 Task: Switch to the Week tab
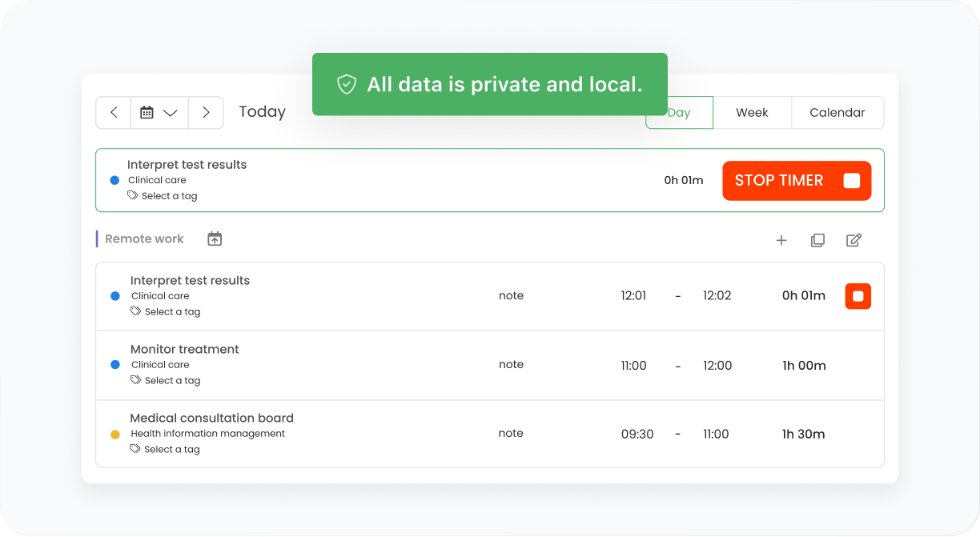tap(752, 113)
